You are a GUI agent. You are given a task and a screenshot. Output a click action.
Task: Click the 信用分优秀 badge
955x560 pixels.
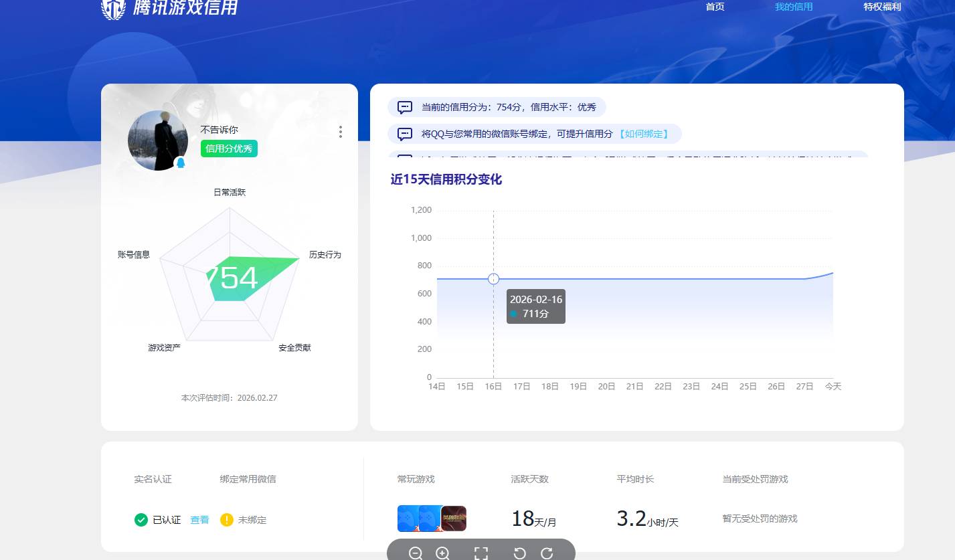tap(229, 149)
